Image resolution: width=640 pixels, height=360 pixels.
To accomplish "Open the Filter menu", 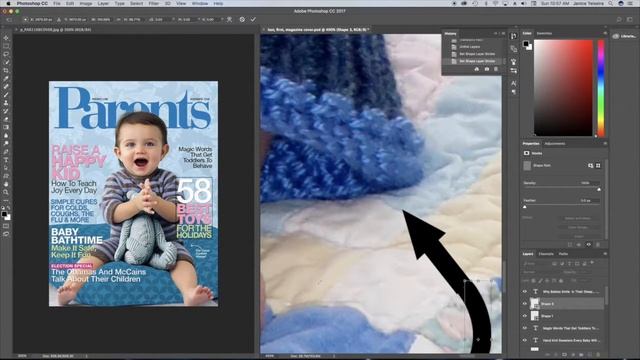I will [153, 3].
